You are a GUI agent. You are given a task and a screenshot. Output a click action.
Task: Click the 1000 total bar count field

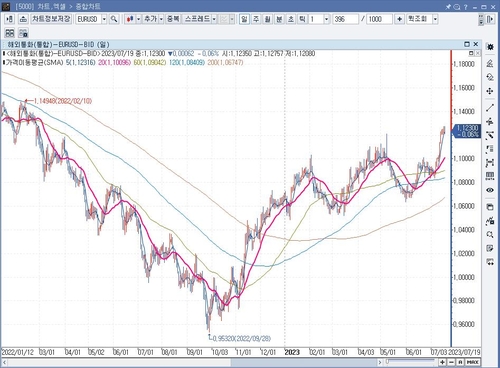379,19
